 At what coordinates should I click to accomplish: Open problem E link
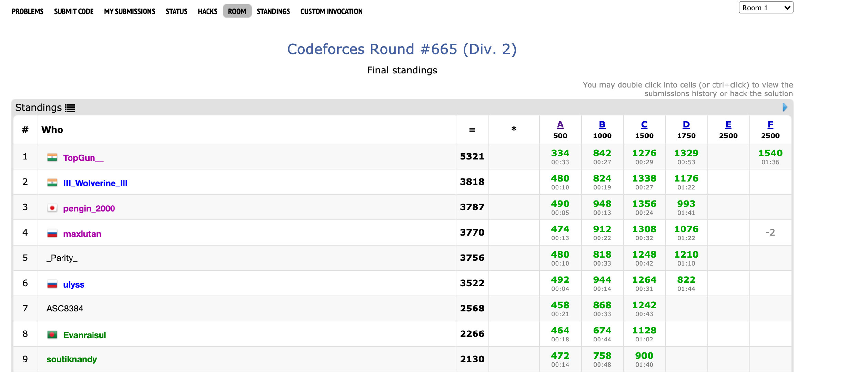click(728, 124)
